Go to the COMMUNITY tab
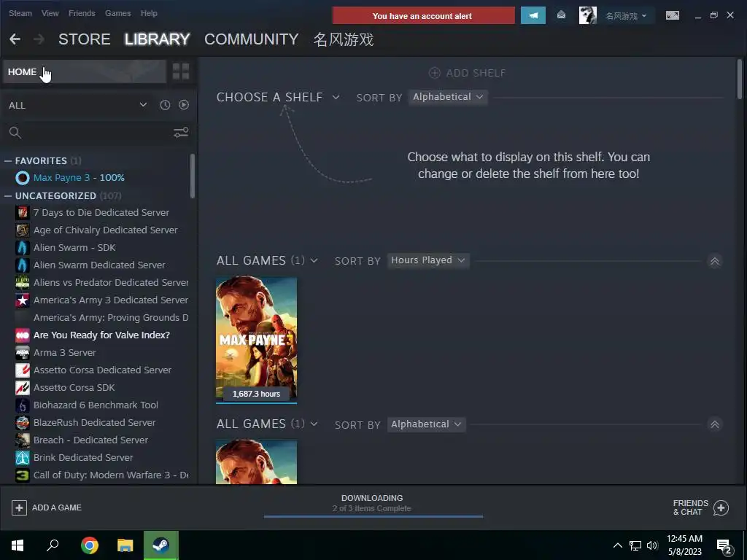The image size is (747, 560). tap(252, 39)
